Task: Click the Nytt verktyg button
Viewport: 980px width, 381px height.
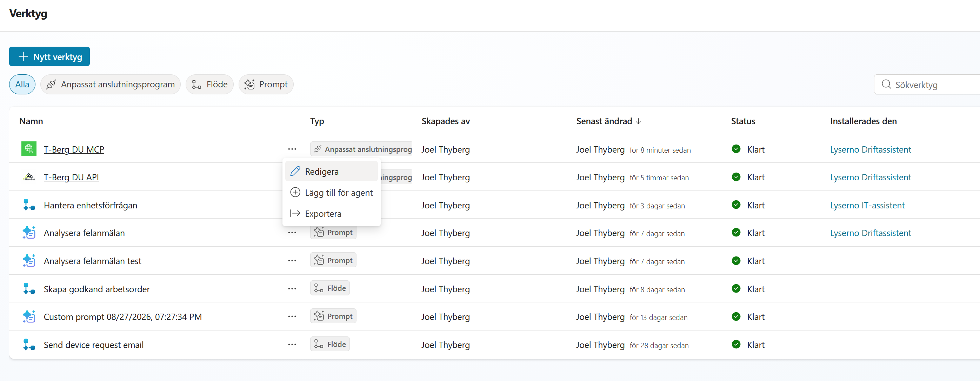Action: 49,56
